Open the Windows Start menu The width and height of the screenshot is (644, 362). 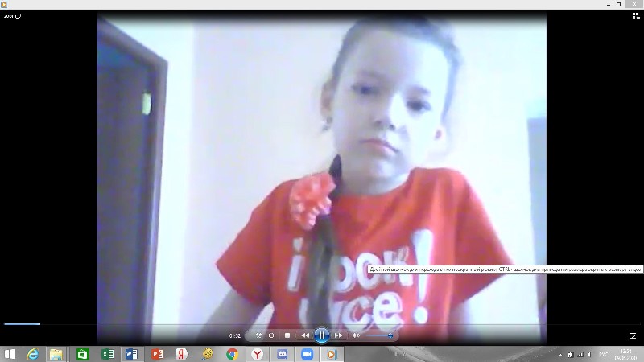pos(10,354)
